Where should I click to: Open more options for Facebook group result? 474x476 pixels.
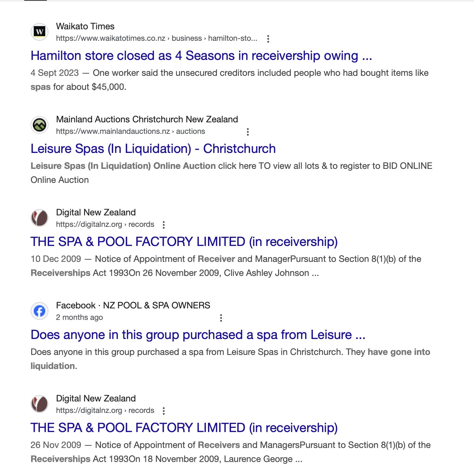[221, 318]
